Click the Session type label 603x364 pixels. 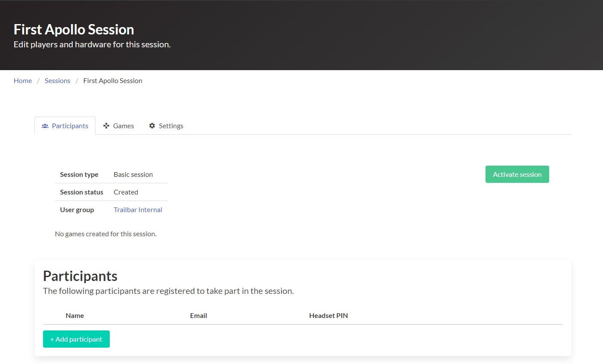pyautogui.click(x=79, y=175)
